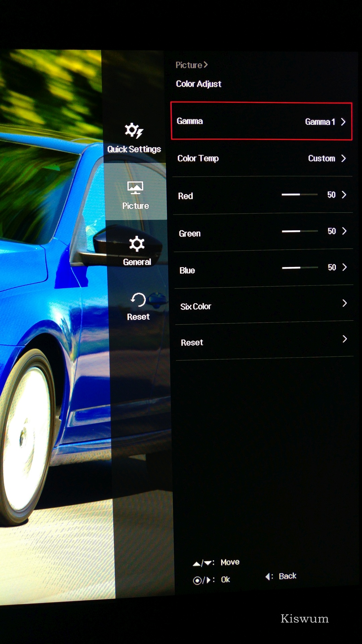362x644 pixels.
Task: Open the General gear icon
Action: coord(137,244)
